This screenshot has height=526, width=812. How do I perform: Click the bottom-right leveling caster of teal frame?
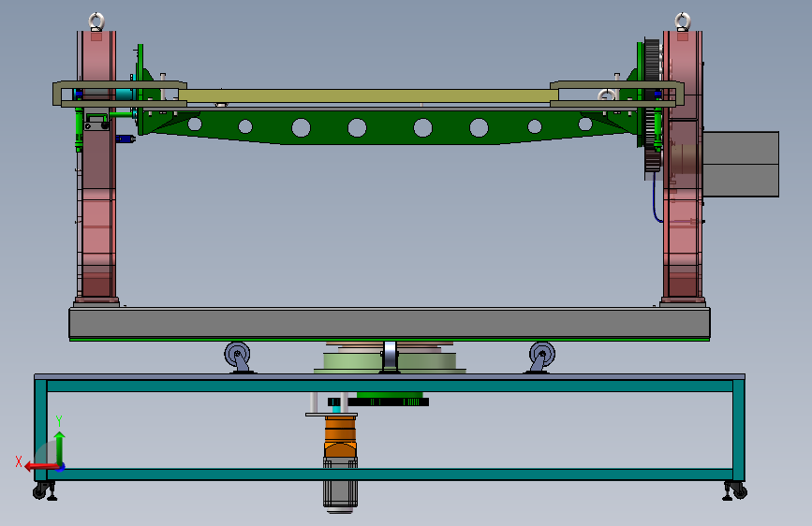tap(734, 490)
